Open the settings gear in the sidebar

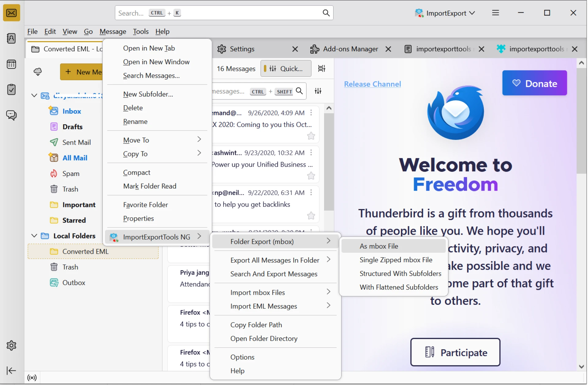(11, 346)
